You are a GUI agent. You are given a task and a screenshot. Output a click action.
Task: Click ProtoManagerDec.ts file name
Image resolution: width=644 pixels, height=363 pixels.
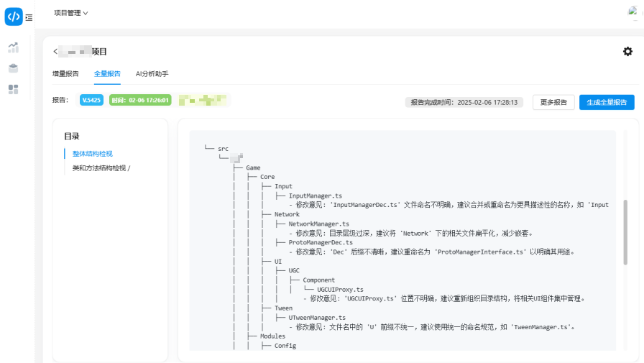click(x=321, y=242)
